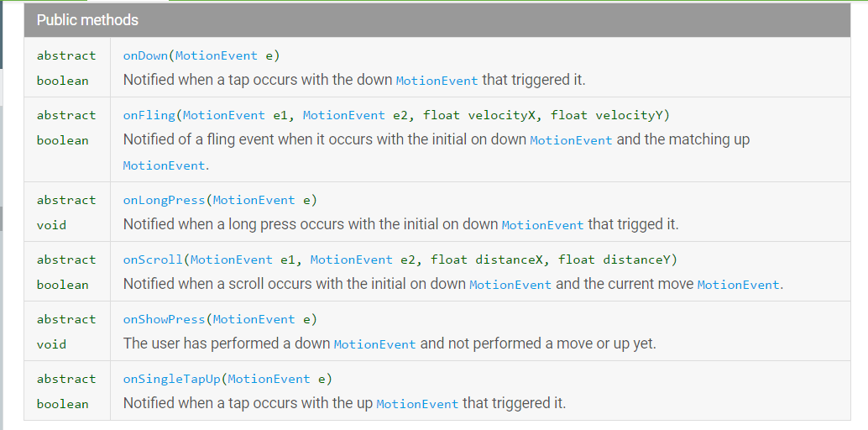The width and height of the screenshot is (868, 430).
Task: Click MotionEvent link in onShowPress description
Action: [374, 344]
